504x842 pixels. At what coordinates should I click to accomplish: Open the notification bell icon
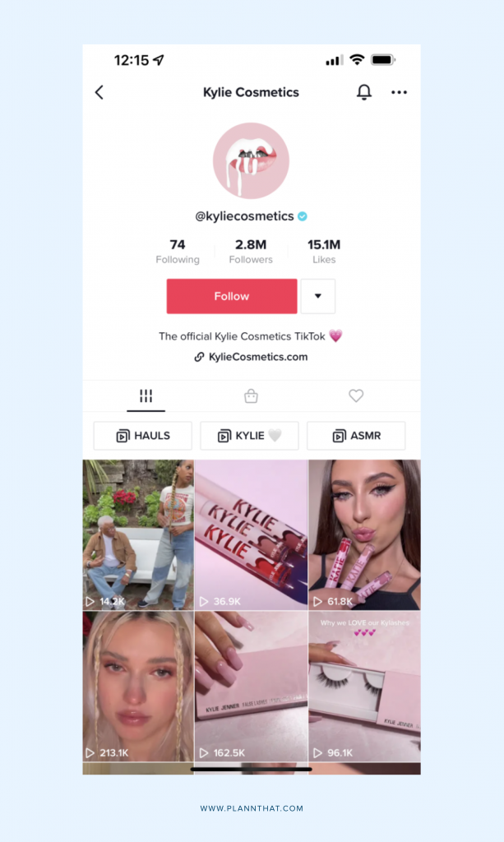(x=364, y=92)
